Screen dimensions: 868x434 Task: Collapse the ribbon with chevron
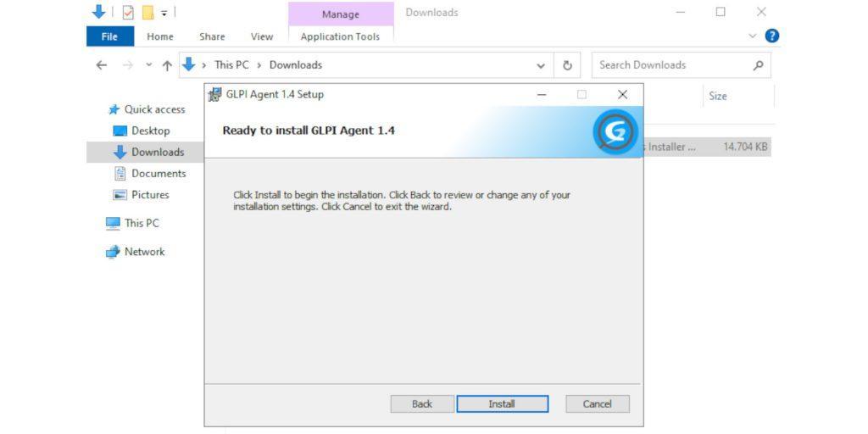pos(753,36)
